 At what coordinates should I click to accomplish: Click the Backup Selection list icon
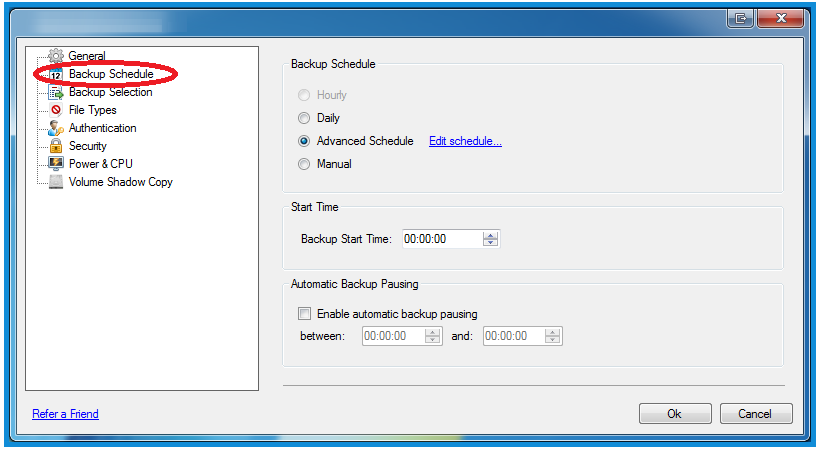tap(56, 92)
